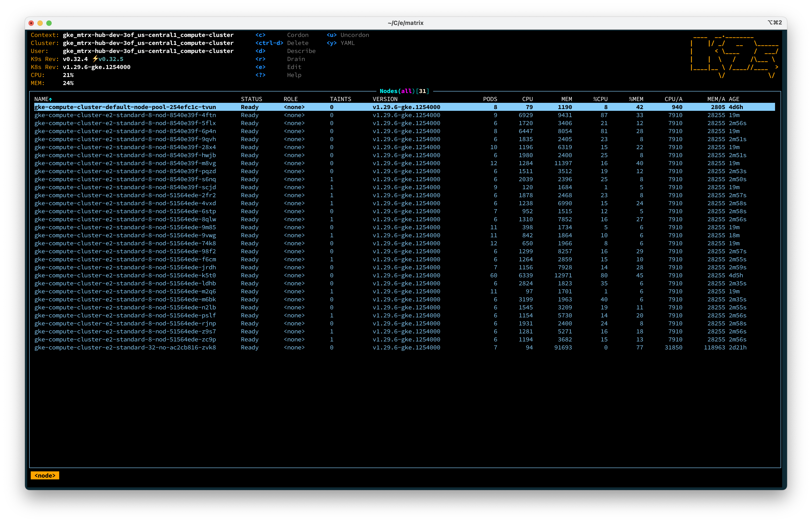Click the <node> breadcrumb label

point(45,475)
